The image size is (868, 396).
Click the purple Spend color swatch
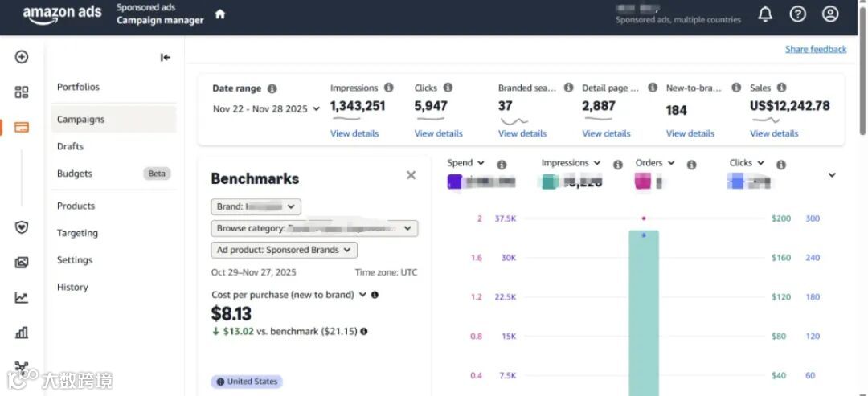454,182
